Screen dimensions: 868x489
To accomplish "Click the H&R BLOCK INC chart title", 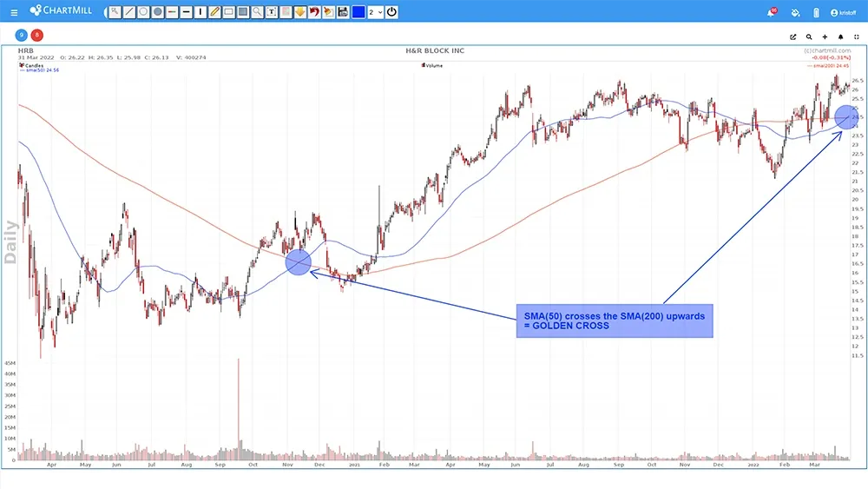I will [x=435, y=50].
